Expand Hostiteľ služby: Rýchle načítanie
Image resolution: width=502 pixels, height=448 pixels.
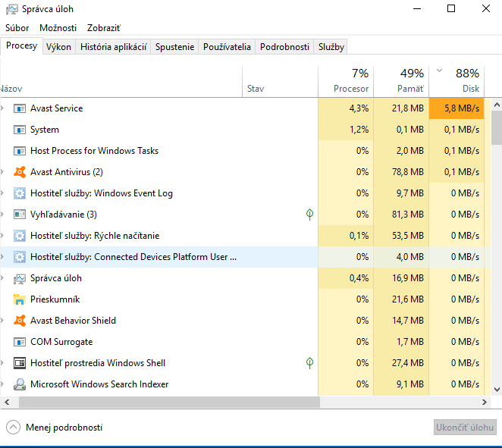pos(2,236)
